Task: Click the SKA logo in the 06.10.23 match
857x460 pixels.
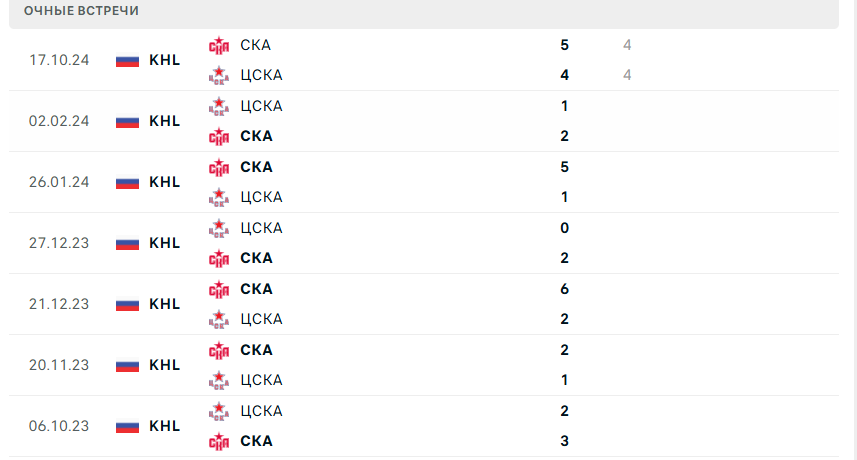Action: (x=219, y=441)
